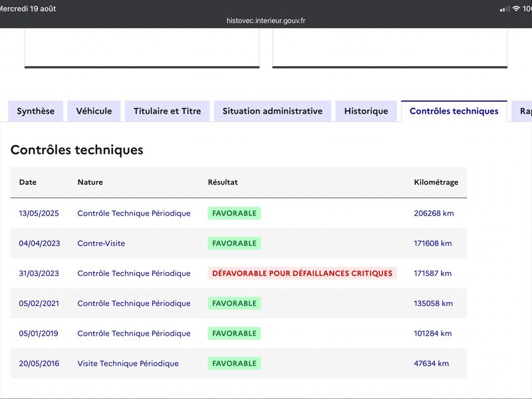Tap the histovec.interieur.gouv.fr address bar
Screen dimensions: 532x399
pos(266,21)
